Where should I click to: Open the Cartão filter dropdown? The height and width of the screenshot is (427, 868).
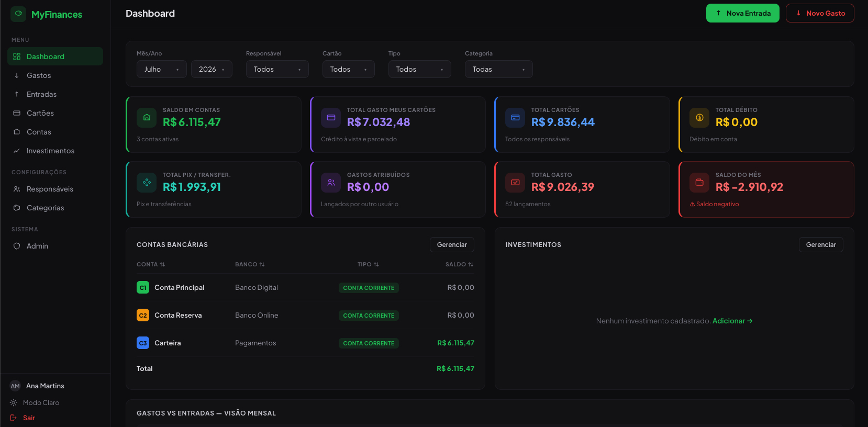349,69
